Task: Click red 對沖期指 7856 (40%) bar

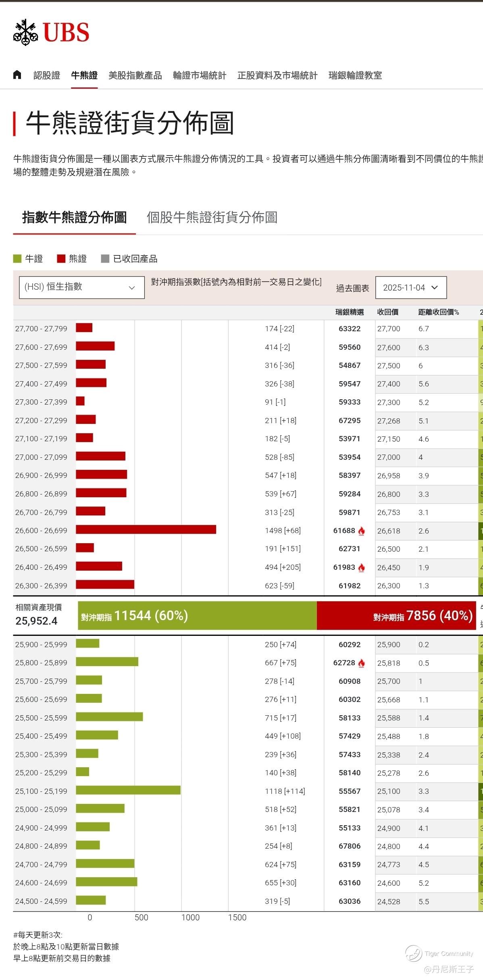Action: point(397,616)
